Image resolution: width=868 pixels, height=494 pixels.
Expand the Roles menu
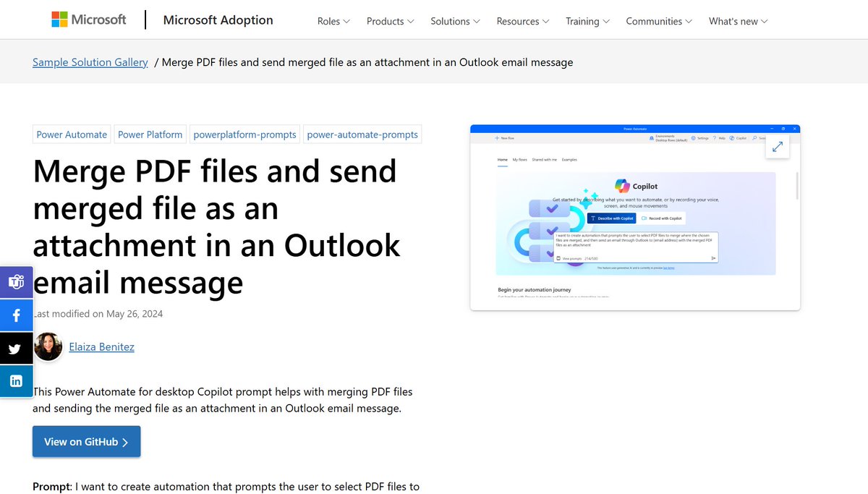tap(333, 21)
